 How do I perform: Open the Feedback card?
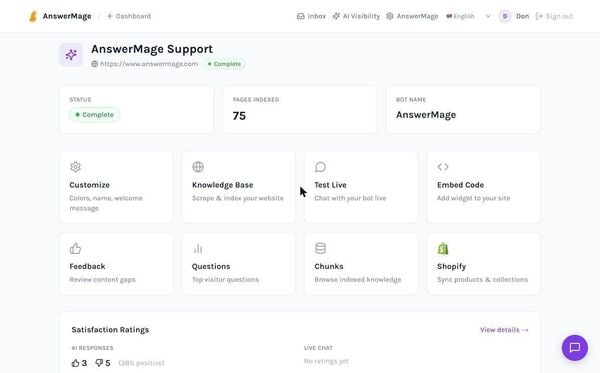116,263
